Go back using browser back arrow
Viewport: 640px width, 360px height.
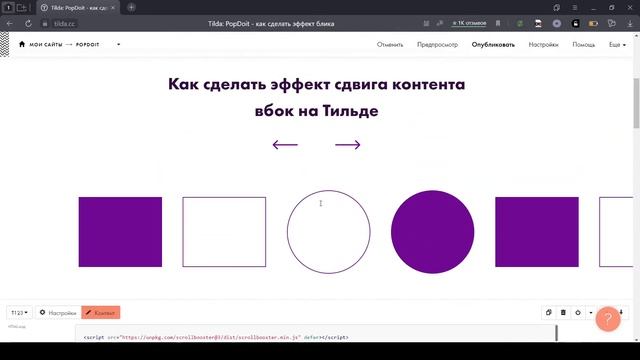click(x=10, y=24)
